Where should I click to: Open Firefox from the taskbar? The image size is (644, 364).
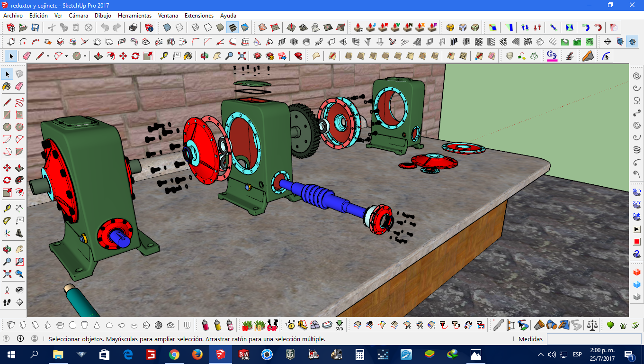click(x=197, y=355)
